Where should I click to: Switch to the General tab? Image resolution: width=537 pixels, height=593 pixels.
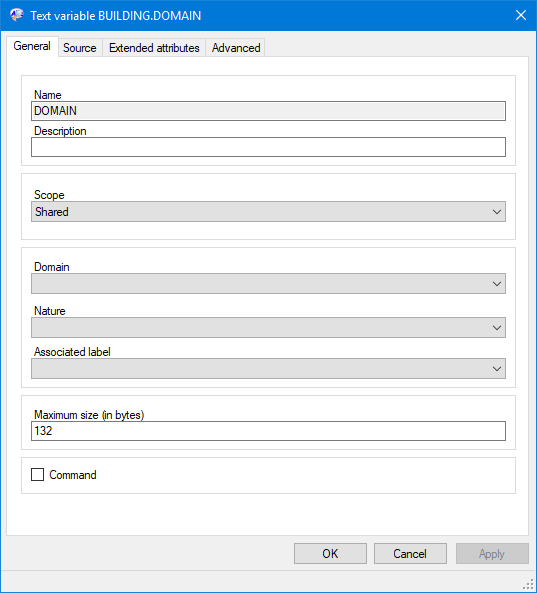32,47
